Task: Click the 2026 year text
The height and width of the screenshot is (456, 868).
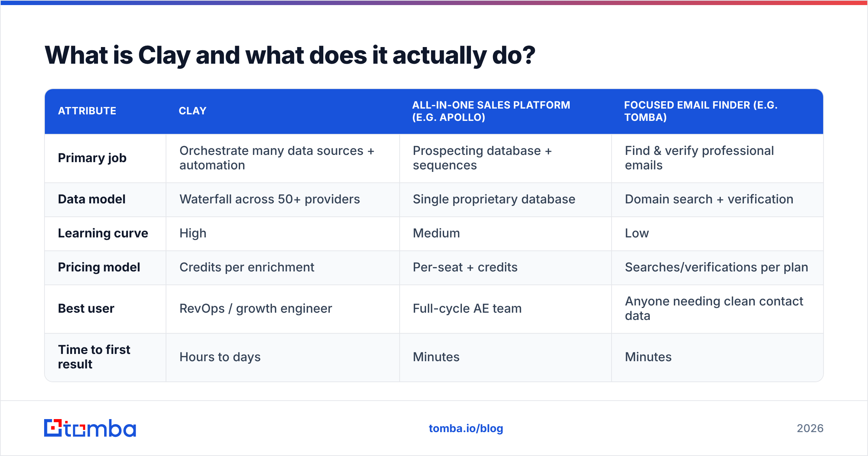Action: point(810,428)
